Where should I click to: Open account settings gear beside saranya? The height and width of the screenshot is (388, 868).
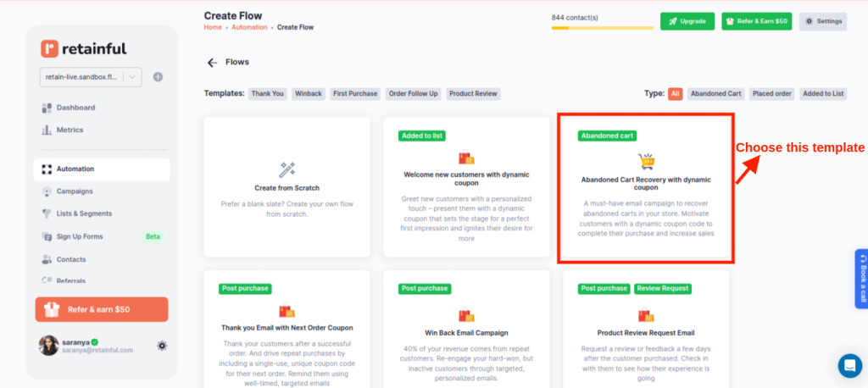pyautogui.click(x=162, y=346)
